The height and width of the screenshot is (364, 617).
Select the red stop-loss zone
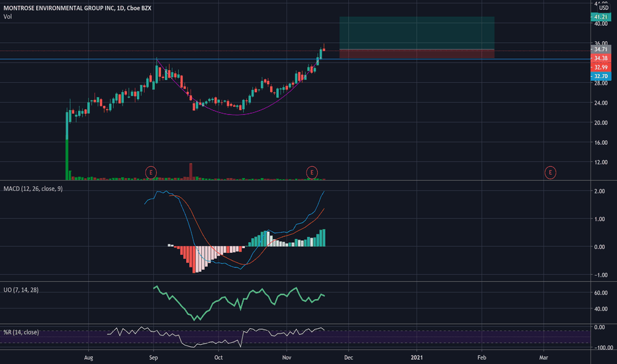pyautogui.click(x=416, y=54)
